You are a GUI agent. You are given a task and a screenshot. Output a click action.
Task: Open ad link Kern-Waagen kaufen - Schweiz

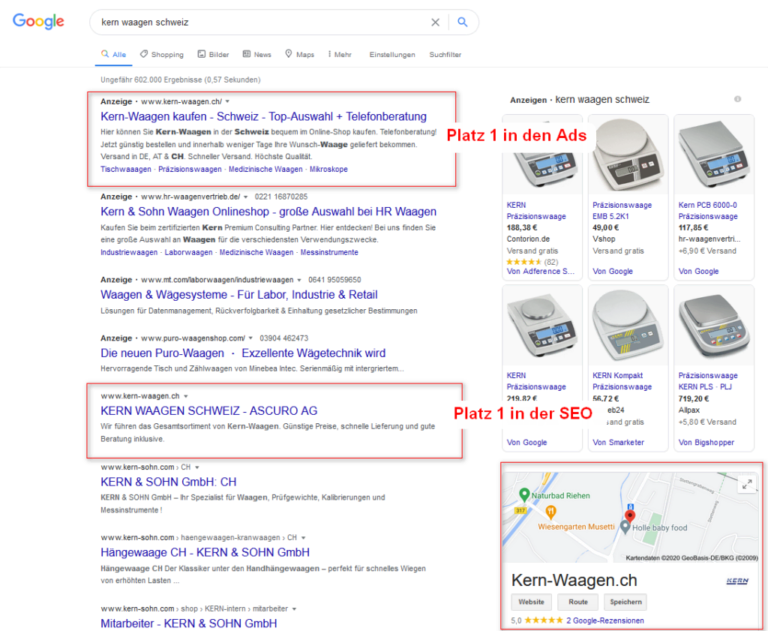(x=264, y=117)
